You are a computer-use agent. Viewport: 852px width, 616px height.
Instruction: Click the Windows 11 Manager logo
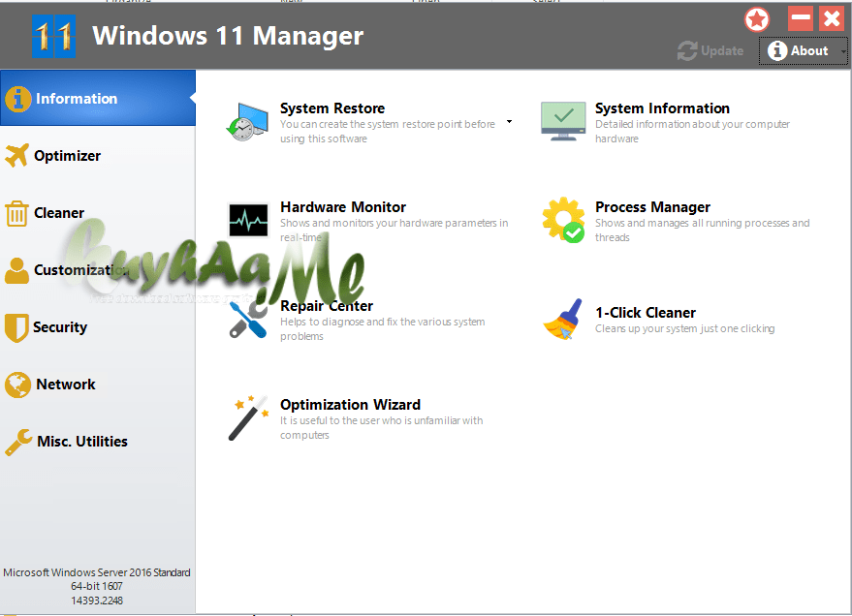[52, 36]
